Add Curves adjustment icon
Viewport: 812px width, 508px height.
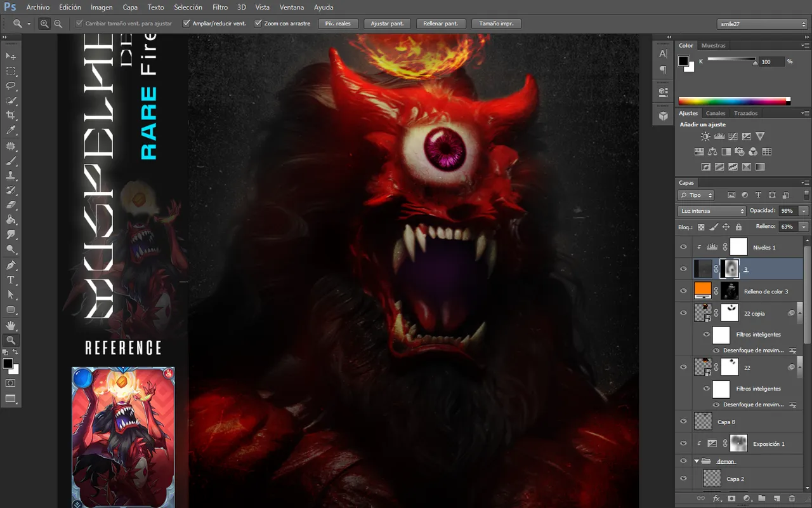click(x=733, y=137)
